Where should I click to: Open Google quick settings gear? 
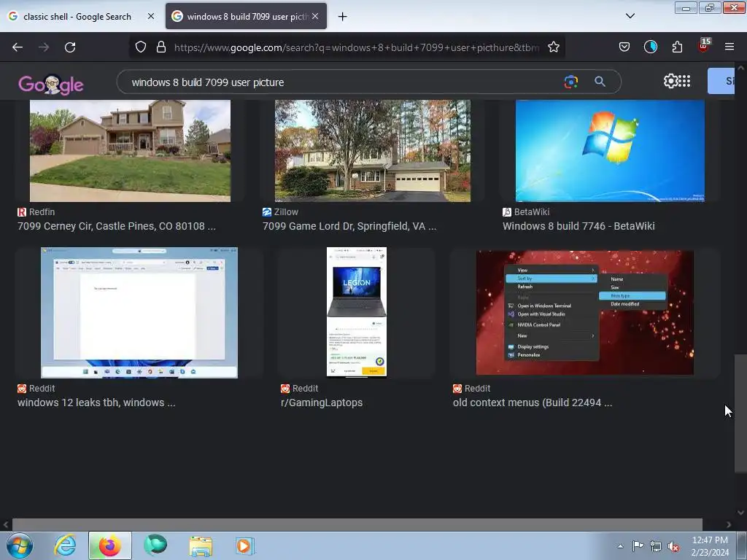670,81
